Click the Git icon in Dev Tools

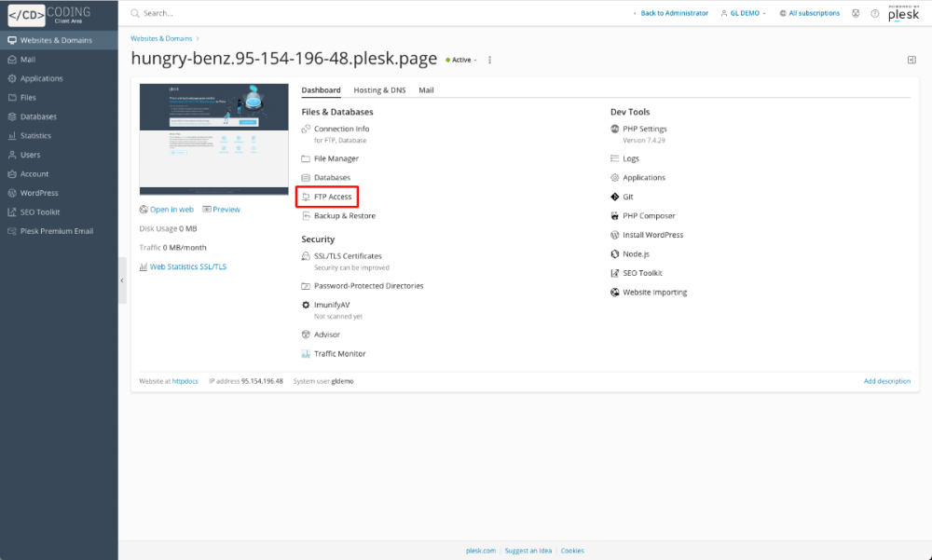click(615, 197)
